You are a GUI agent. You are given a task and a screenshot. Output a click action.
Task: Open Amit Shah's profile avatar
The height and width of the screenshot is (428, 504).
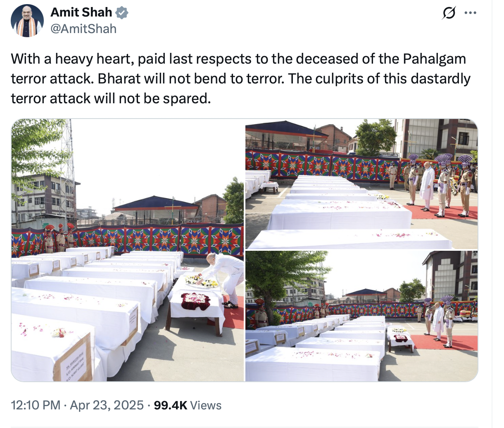coord(27,20)
